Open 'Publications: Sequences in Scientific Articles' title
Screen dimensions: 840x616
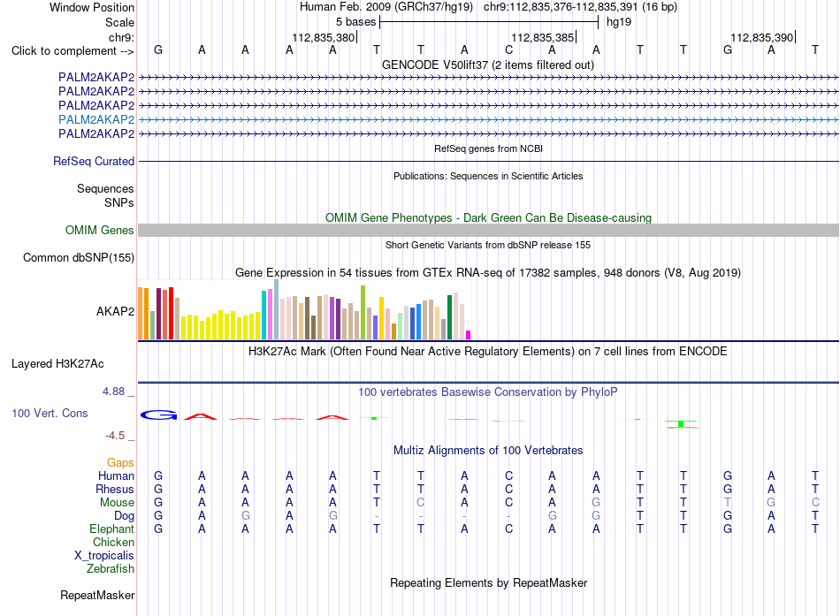(488, 176)
